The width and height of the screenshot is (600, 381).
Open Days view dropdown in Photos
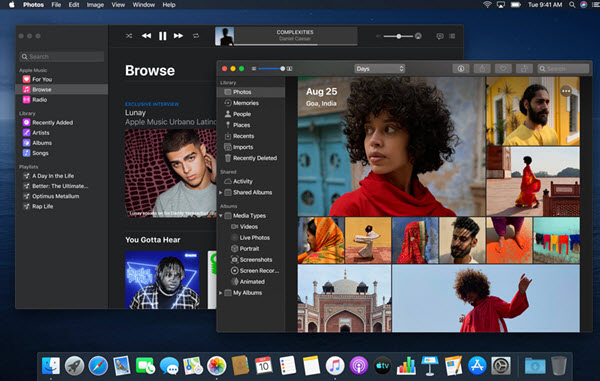click(x=380, y=69)
